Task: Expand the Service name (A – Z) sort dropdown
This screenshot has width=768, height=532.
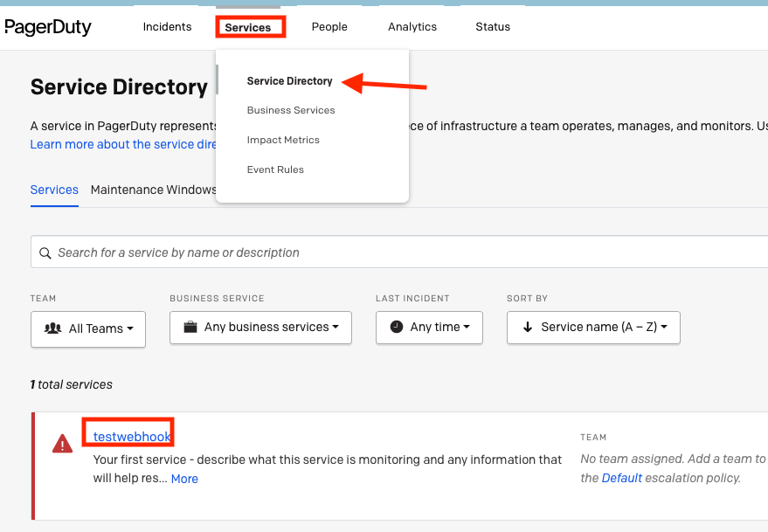Action: click(x=593, y=328)
